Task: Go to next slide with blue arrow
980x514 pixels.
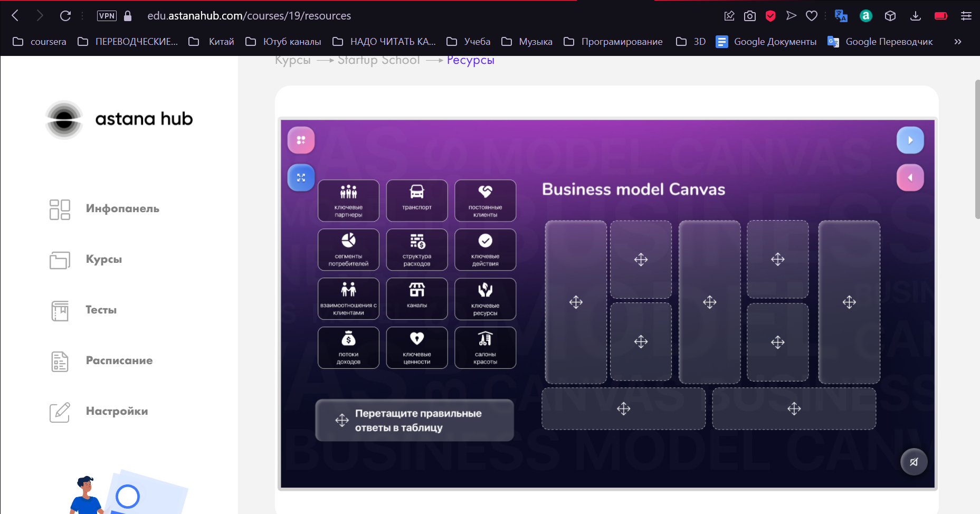Action: point(910,140)
